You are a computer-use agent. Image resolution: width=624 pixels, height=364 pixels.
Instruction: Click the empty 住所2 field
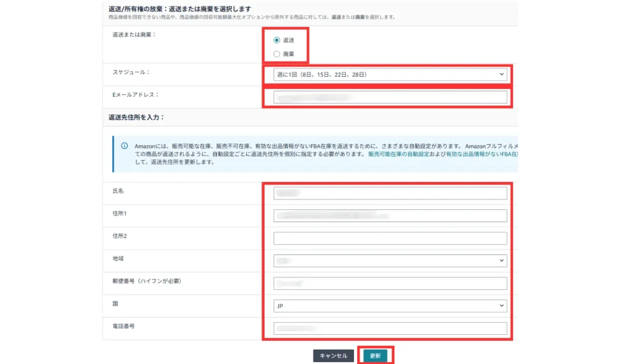[x=390, y=238]
